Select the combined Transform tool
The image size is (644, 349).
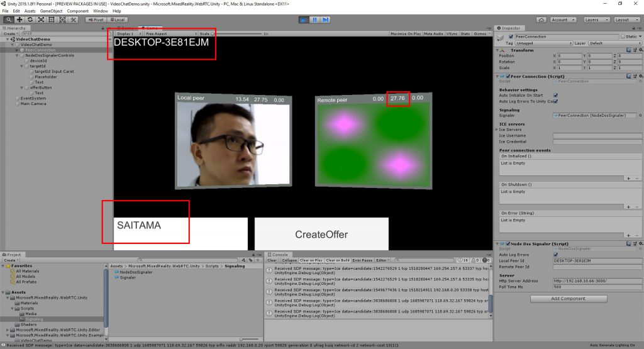62,19
